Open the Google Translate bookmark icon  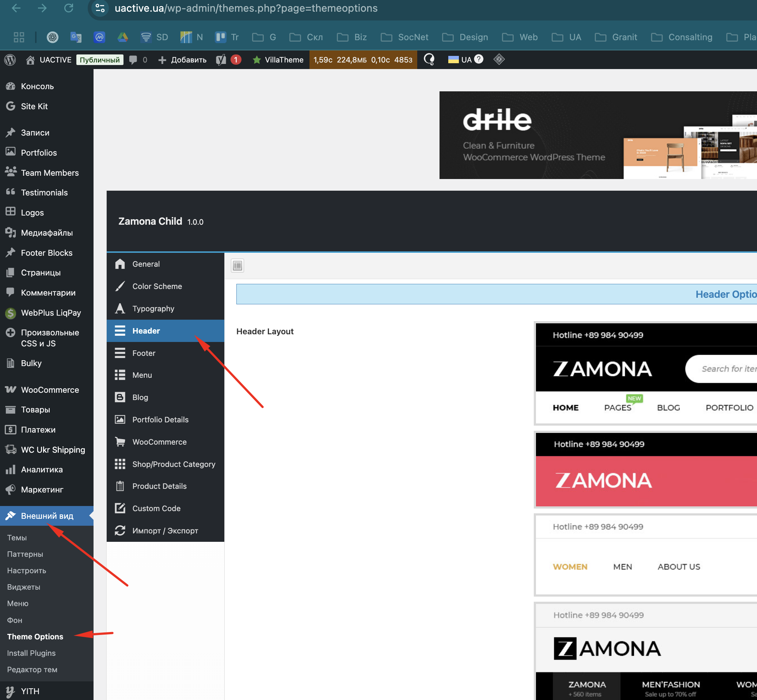(76, 37)
